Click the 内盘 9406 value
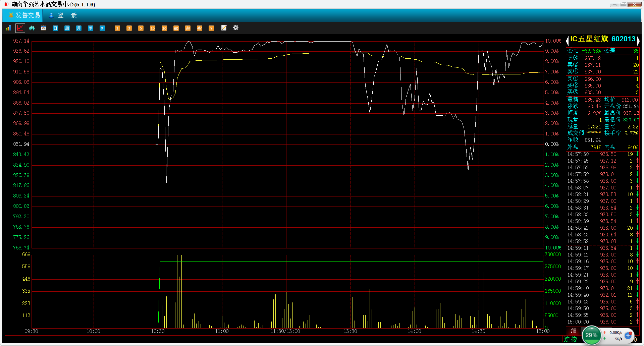This screenshot has width=644, height=346. [x=633, y=148]
